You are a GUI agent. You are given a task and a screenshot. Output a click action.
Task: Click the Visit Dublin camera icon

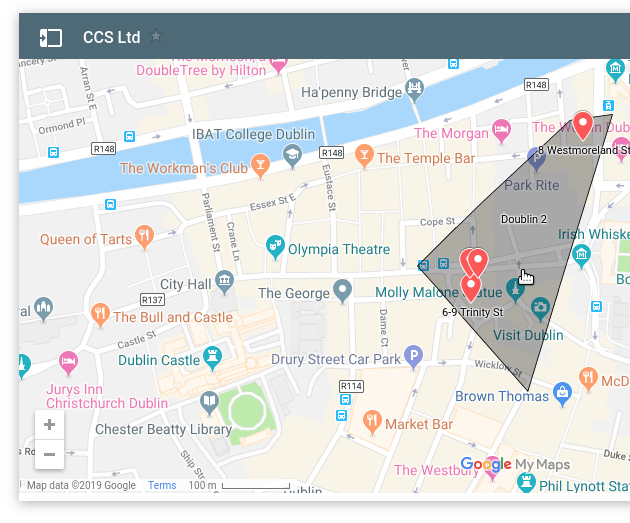click(540, 309)
